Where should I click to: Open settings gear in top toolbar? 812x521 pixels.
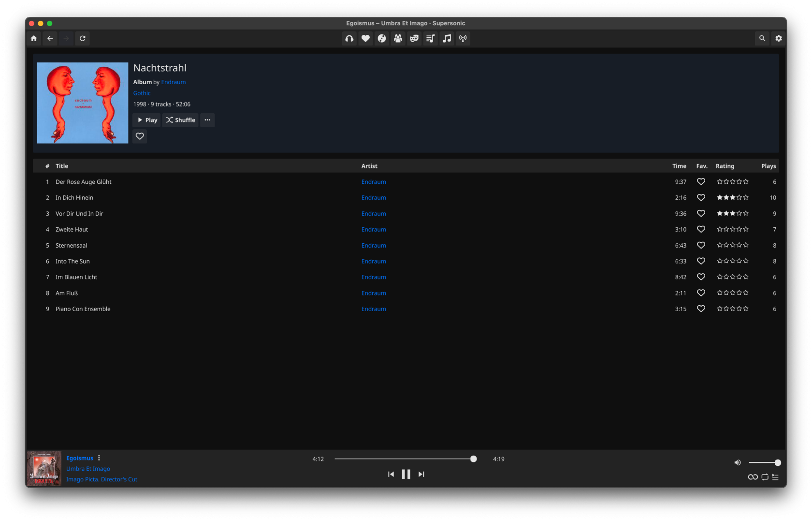778,39
